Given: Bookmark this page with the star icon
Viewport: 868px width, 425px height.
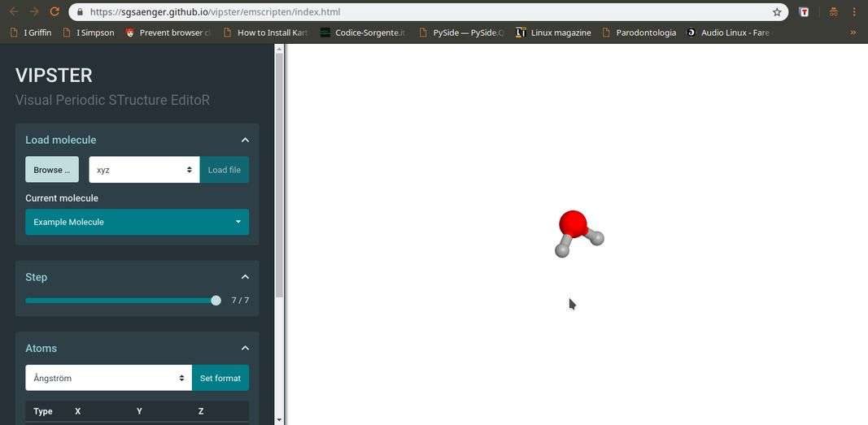Looking at the screenshot, I should tap(777, 11).
